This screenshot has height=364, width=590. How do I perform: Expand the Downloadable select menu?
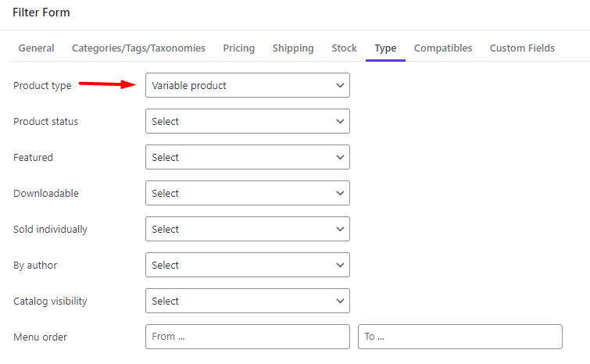coord(248,193)
